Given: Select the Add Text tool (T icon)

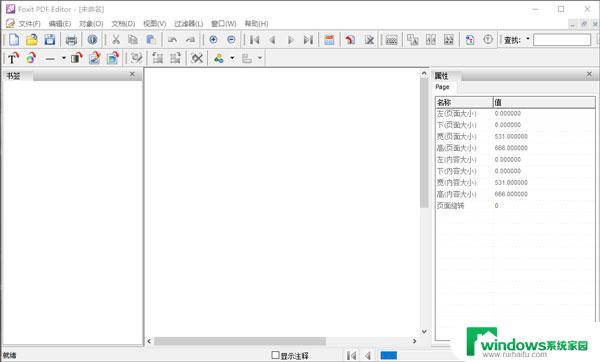Looking at the screenshot, I should 13,58.
